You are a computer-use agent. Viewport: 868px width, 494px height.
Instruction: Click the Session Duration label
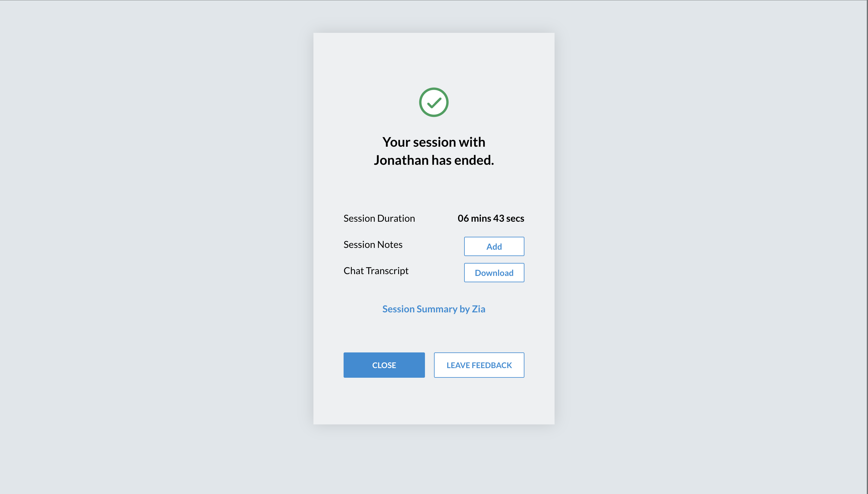pos(379,218)
